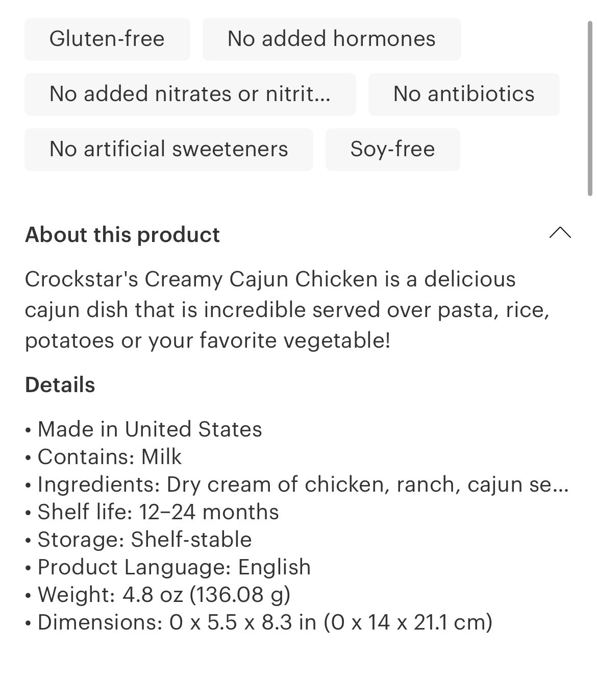Expand the truncated No added nitrates tag

[x=190, y=94]
